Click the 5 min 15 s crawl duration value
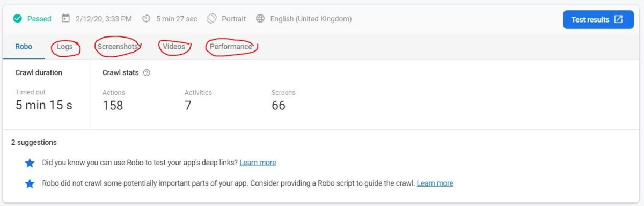The height and width of the screenshot is (206, 644). coord(43,105)
